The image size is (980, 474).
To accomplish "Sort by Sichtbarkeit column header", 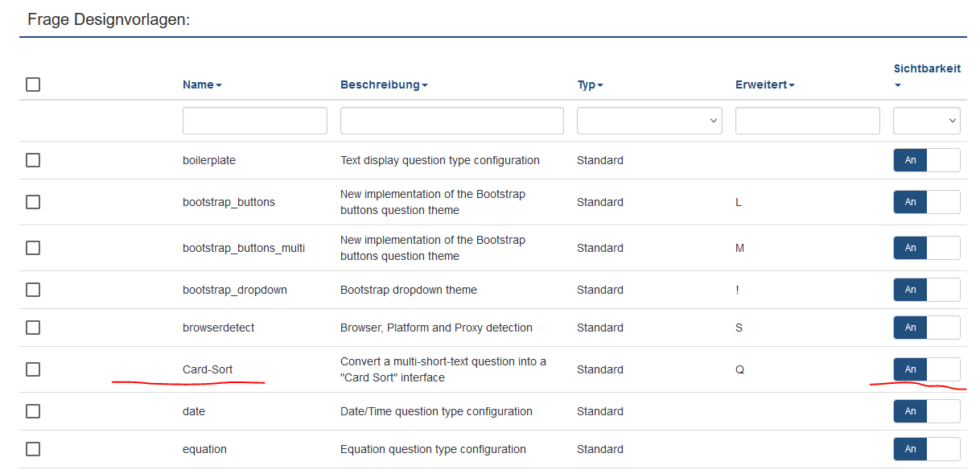I will pyautogui.click(x=927, y=69).
